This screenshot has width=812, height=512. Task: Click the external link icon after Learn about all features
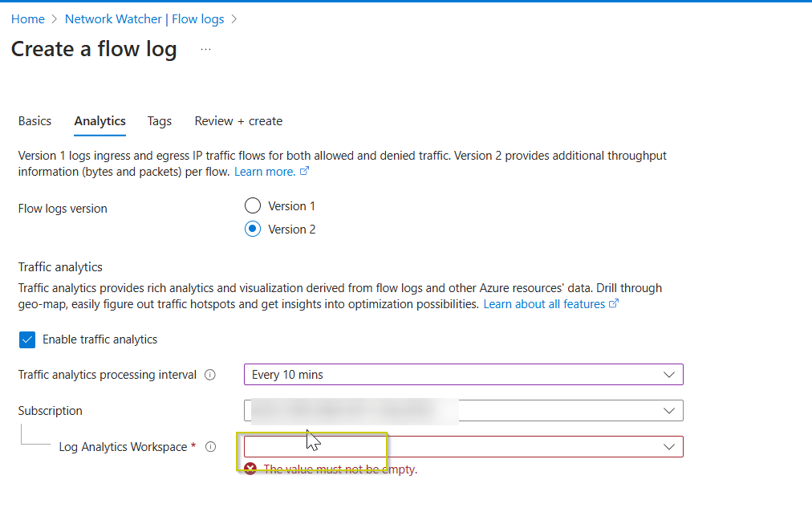614,304
